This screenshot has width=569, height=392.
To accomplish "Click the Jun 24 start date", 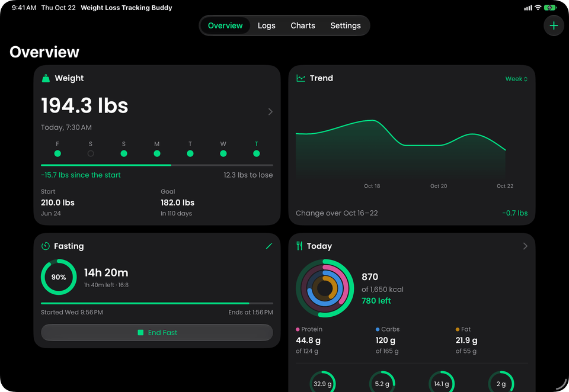I will 51,214.
